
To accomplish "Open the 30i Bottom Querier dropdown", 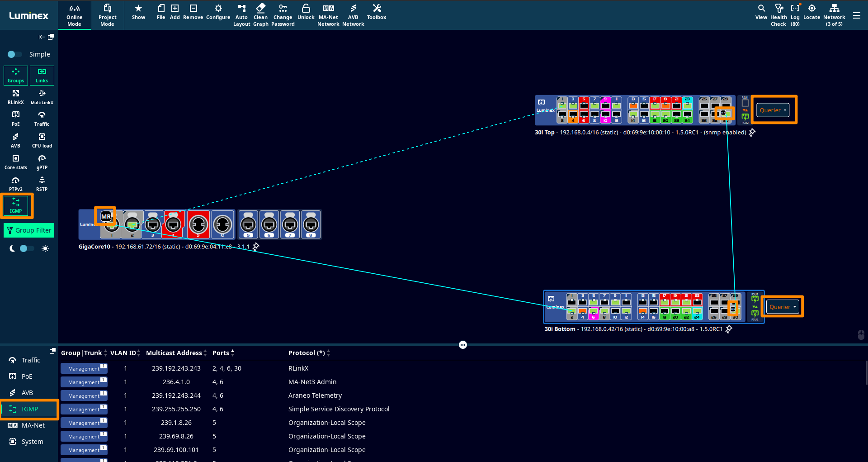I will coord(783,307).
